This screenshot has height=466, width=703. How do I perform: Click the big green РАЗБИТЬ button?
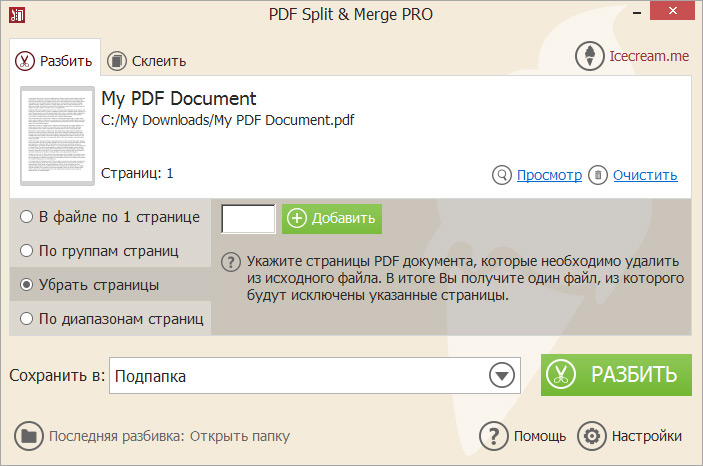pos(616,375)
